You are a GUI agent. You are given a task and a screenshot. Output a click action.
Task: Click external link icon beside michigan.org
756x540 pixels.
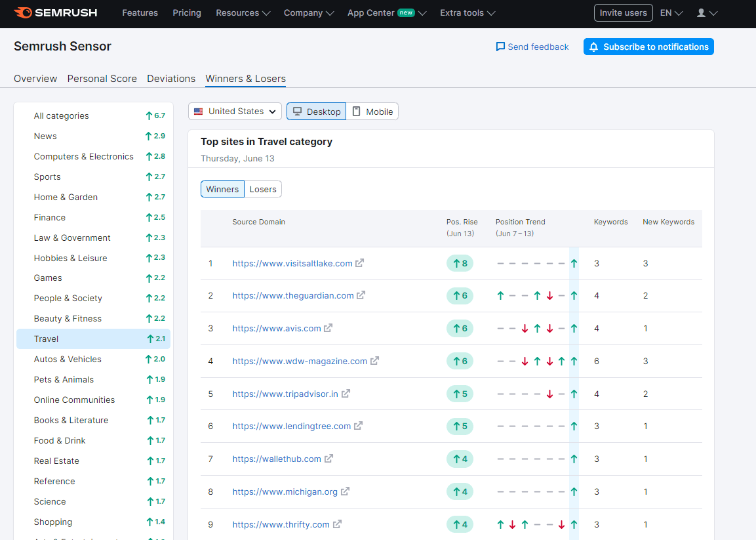(345, 491)
